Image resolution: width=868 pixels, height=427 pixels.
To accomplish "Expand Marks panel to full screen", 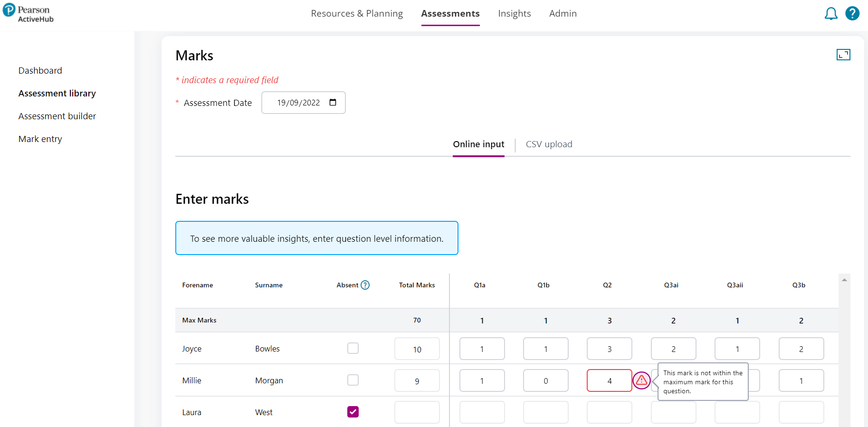I will 843,55.
